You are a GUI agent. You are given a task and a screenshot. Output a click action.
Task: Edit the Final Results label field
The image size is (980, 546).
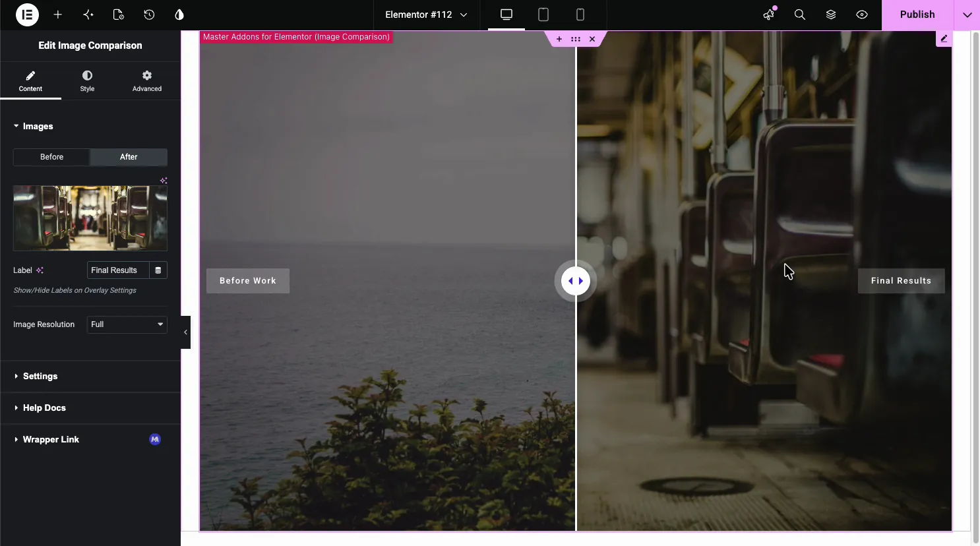pyautogui.click(x=117, y=270)
